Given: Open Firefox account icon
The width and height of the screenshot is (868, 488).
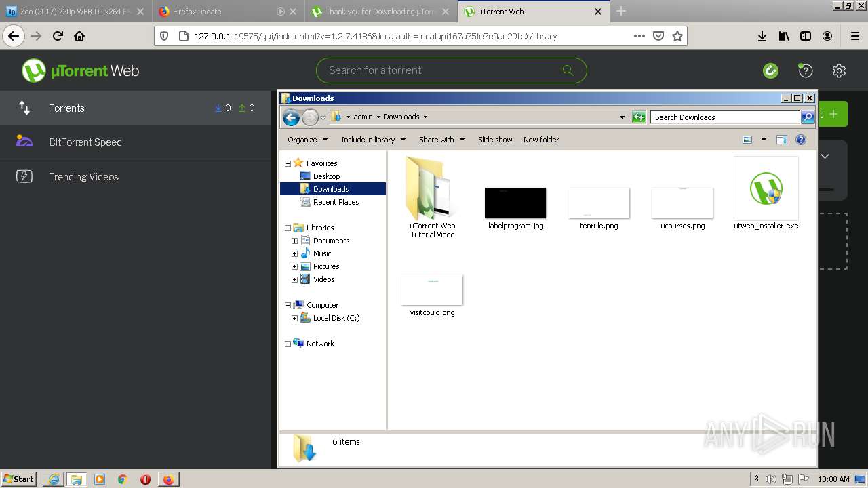Looking at the screenshot, I should coord(827,36).
